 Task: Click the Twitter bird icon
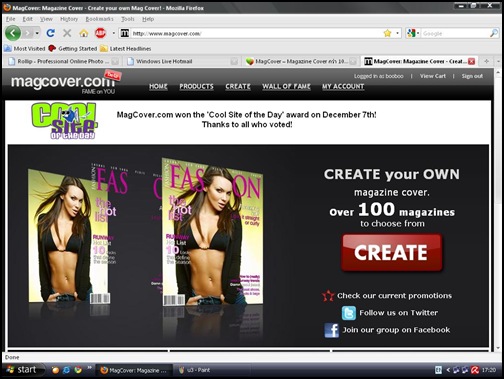(x=349, y=313)
